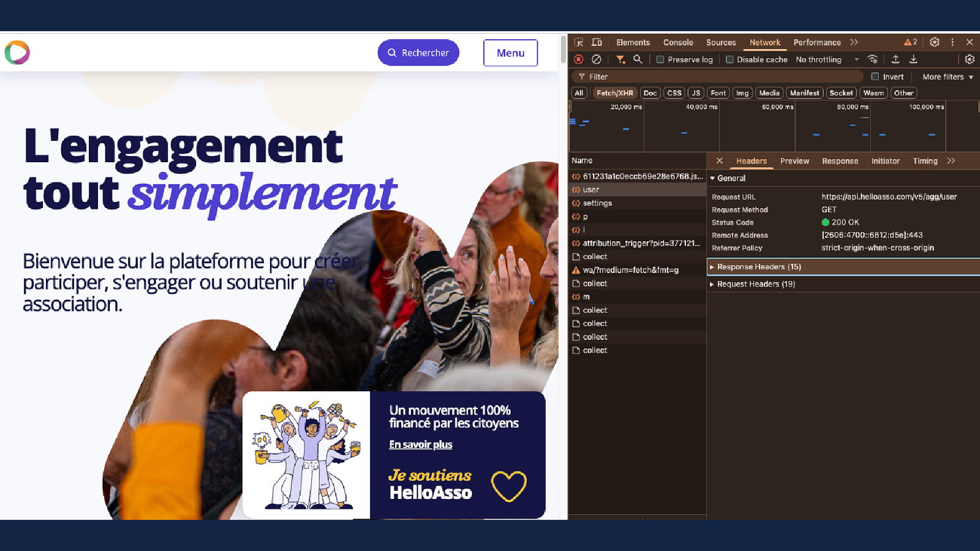Screen dimensions: 980x551
Task: Follow the En savoir plus link
Action: coord(420,444)
